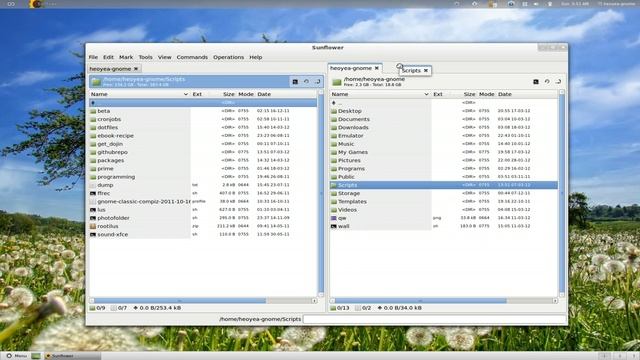This screenshot has width=640, height=360.
Task: Click left pane horizontal scrollbar
Action: 203,301
